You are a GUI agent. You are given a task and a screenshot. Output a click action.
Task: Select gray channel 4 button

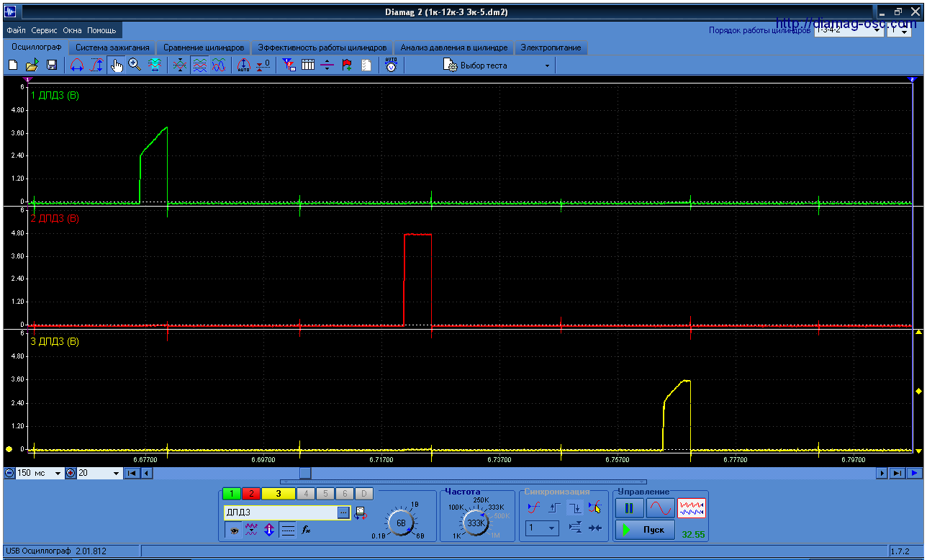[305, 494]
